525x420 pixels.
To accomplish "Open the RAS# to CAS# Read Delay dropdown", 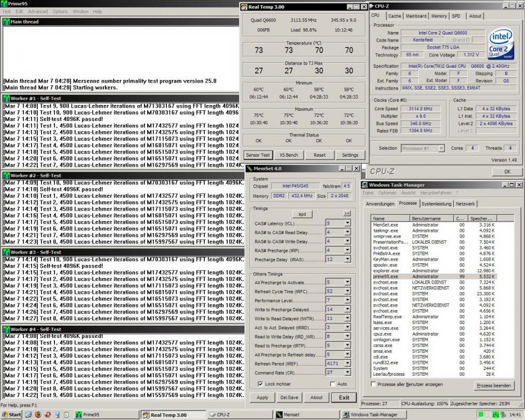I will click(x=347, y=232).
